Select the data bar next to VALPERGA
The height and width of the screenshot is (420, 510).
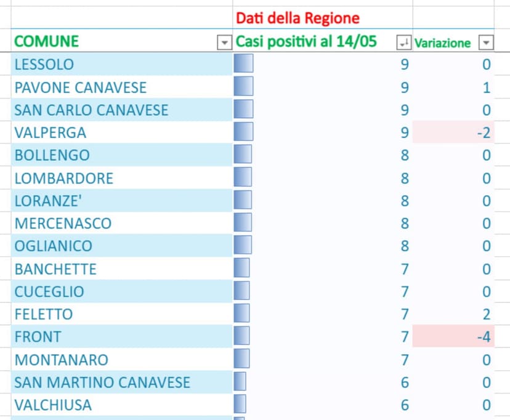pyautogui.click(x=243, y=132)
